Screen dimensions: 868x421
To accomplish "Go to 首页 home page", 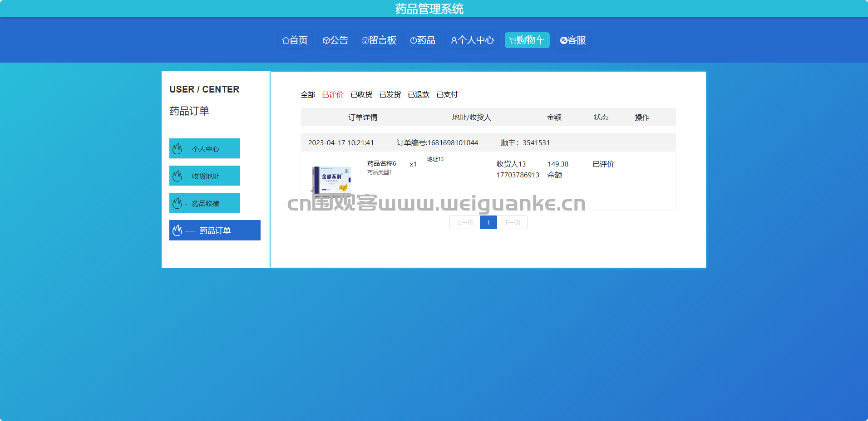I will pos(295,40).
